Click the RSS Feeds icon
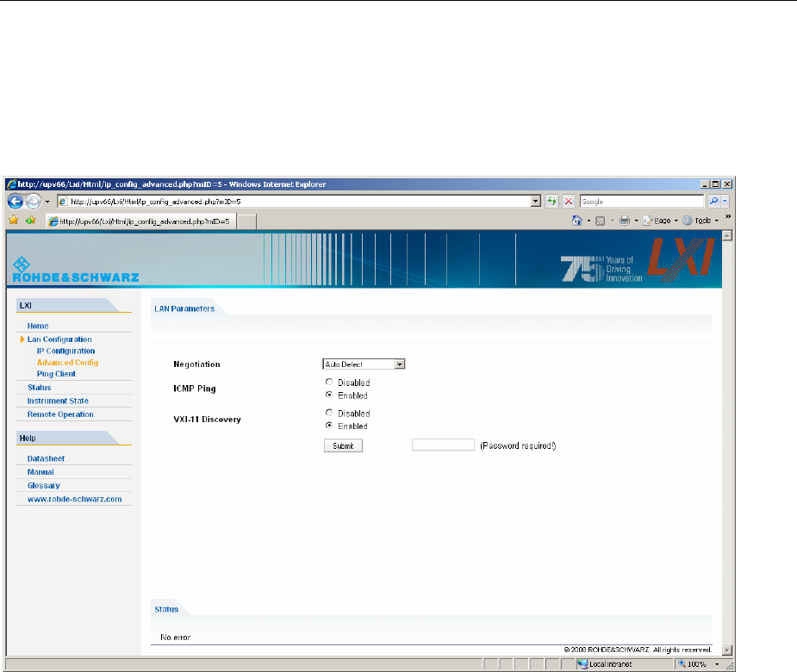 tap(601, 221)
